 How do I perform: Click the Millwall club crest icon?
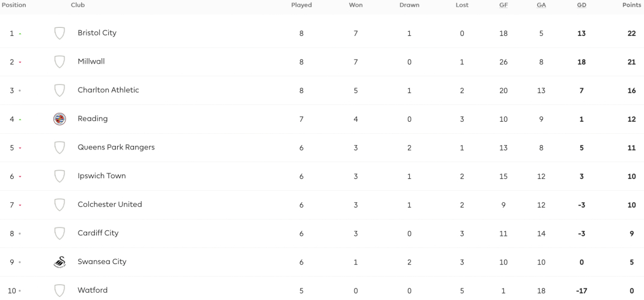pyautogui.click(x=59, y=62)
